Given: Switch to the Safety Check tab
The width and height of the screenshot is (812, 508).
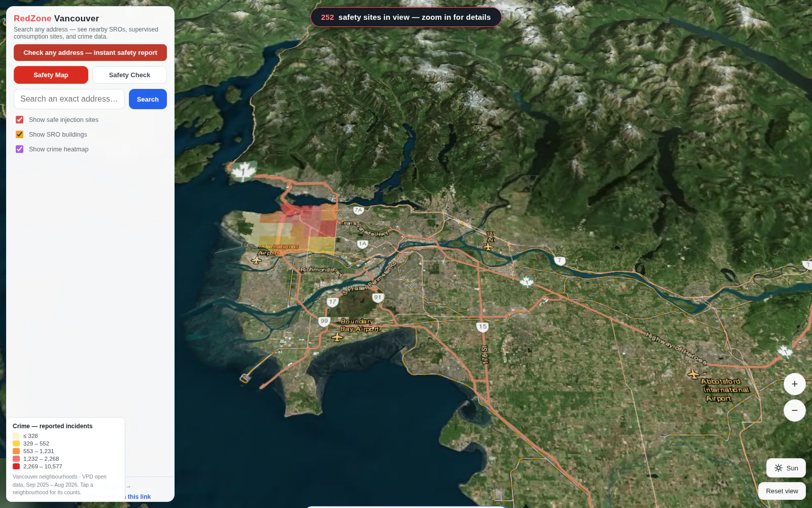Looking at the screenshot, I should pos(129,75).
